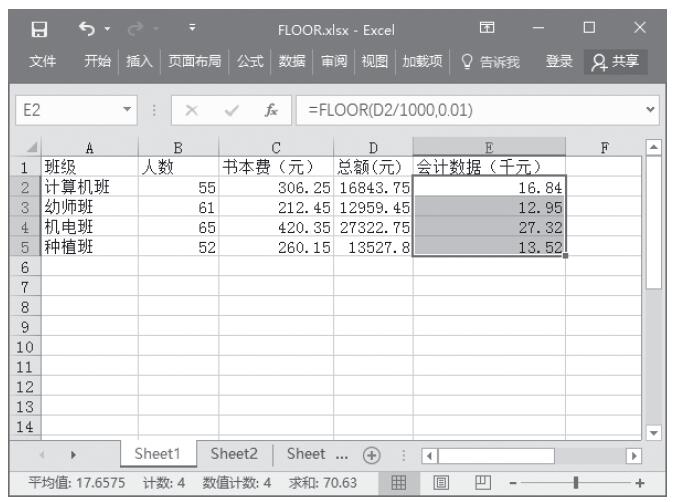Click the zoom in plus icon
This screenshot has width=676, height=502.
[x=640, y=483]
